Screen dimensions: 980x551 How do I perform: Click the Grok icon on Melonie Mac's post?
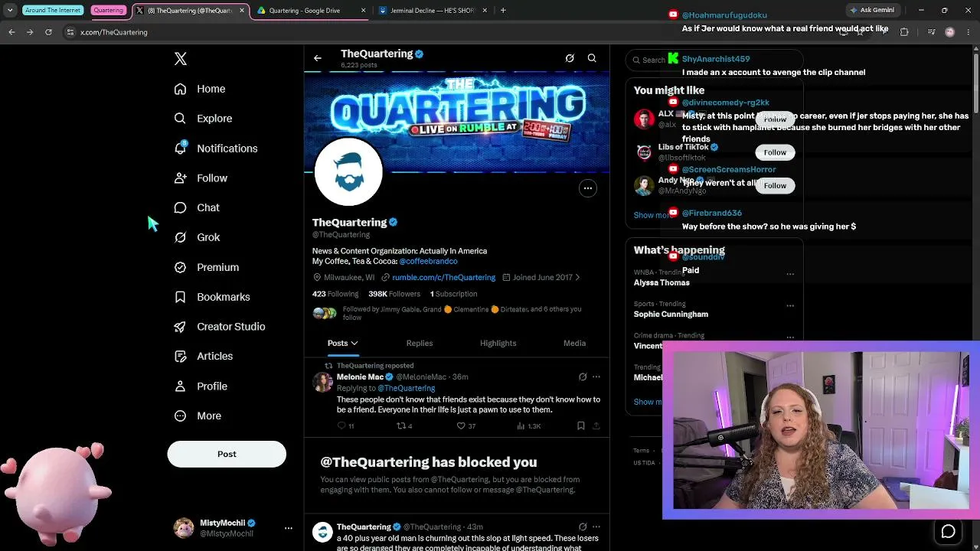click(x=583, y=377)
